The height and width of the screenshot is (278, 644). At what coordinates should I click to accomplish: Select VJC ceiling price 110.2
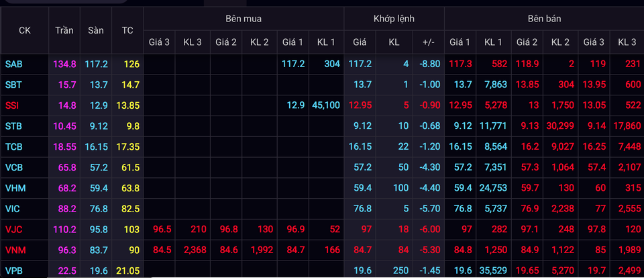(x=64, y=230)
